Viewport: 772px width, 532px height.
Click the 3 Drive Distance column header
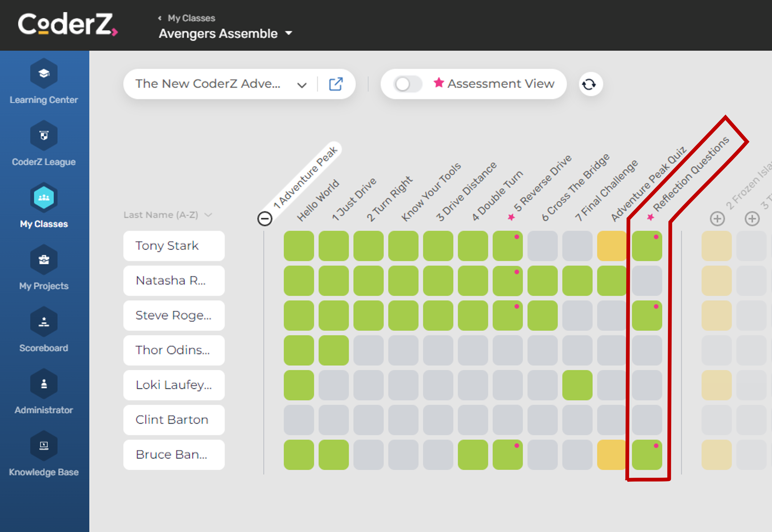466,191
